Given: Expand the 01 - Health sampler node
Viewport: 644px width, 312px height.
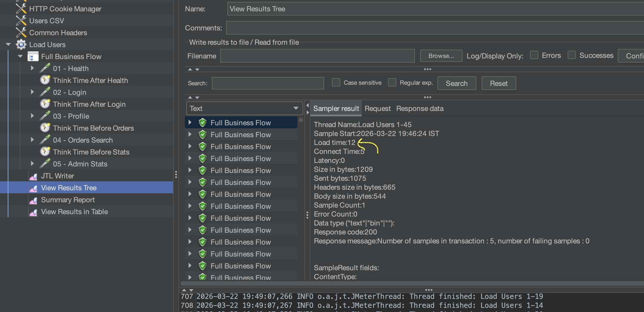Looking at the screenshot, I should [32, 68].
